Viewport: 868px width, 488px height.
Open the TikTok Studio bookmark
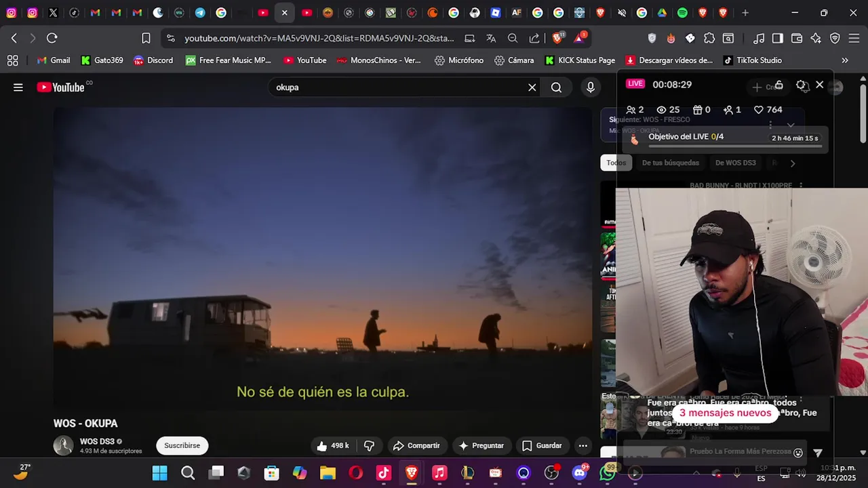point(753,60)
